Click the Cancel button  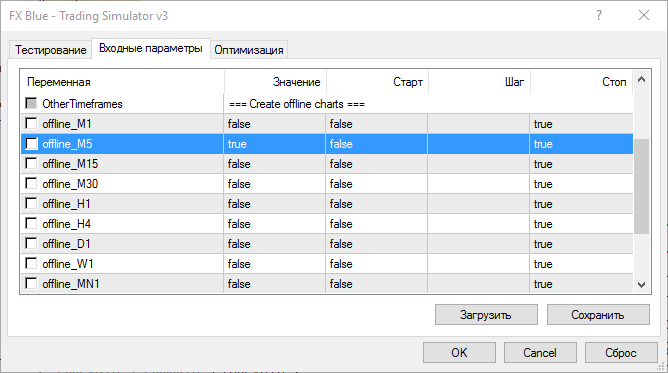tap(540, 353)
